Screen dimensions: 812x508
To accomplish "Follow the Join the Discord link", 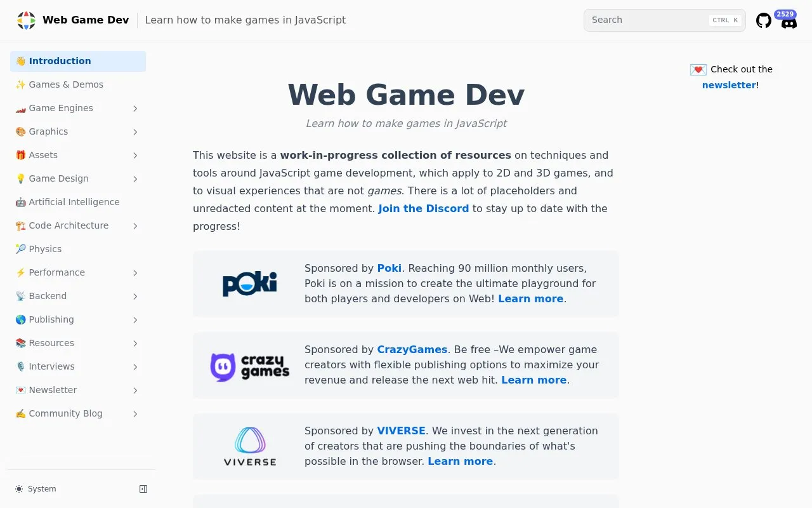I will point(423,208).
